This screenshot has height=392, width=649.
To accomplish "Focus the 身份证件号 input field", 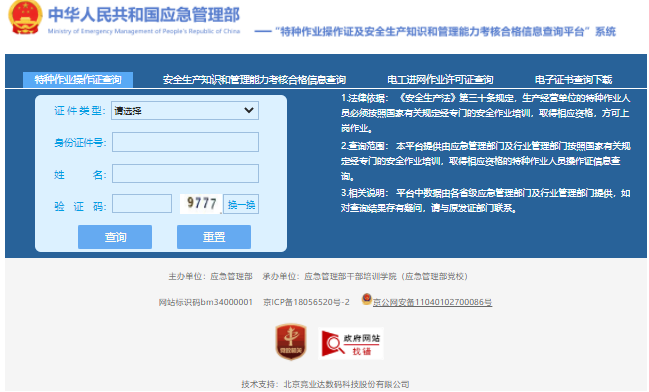I will (185, 142).
